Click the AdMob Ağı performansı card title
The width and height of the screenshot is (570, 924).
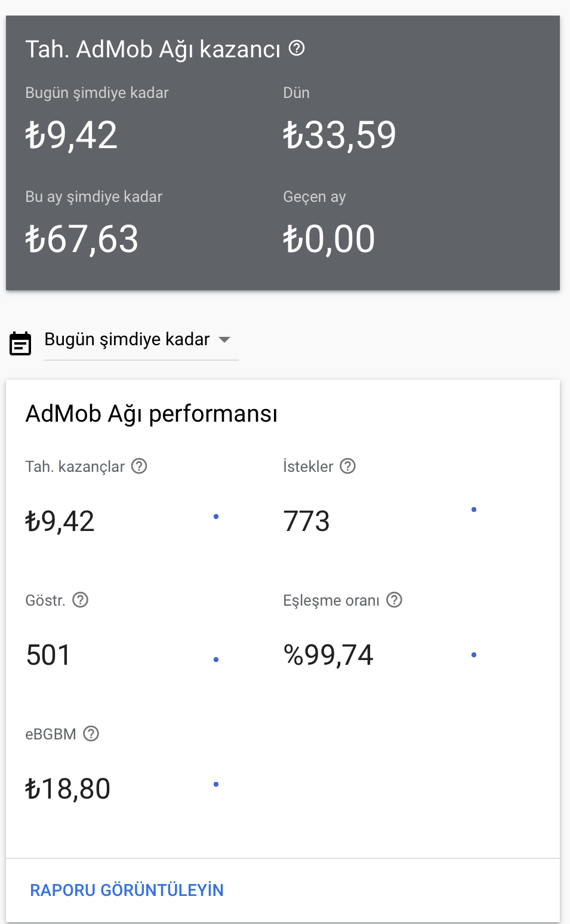click(152, 413)
